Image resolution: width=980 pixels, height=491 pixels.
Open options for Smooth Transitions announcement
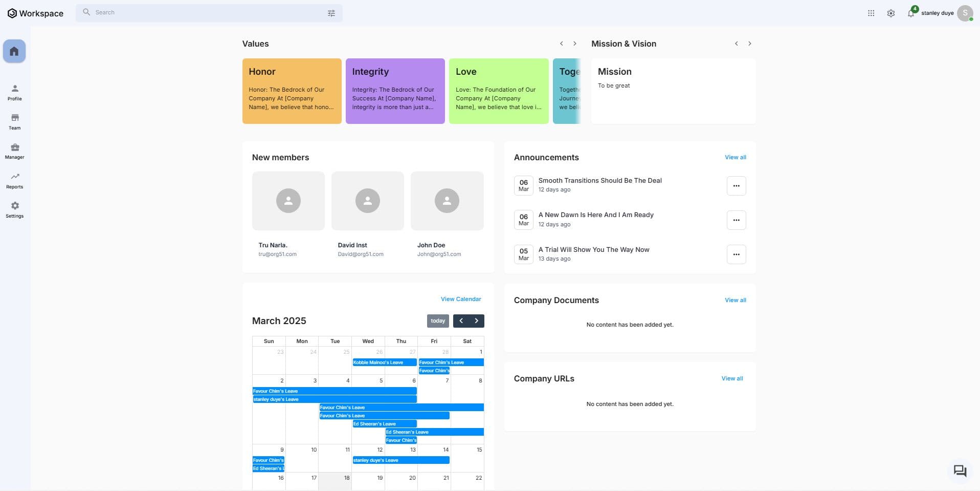(x=737, y=186)
